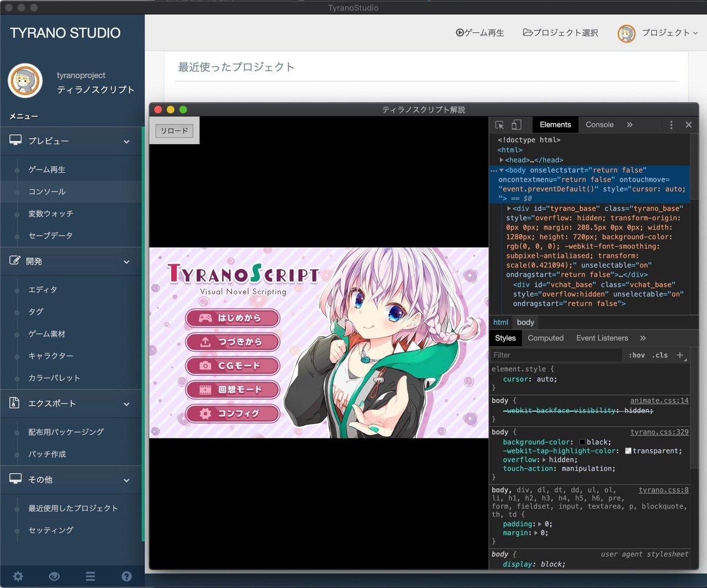Select html in the DOM breadcrumb
707x588 pixels.
tap(500, 322)
